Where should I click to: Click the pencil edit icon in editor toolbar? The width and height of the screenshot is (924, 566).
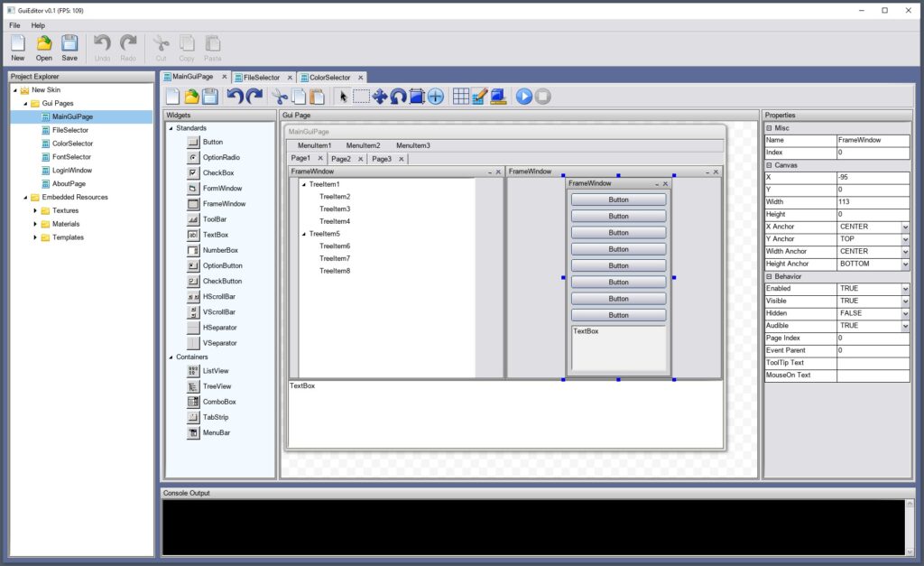(479, 96)
